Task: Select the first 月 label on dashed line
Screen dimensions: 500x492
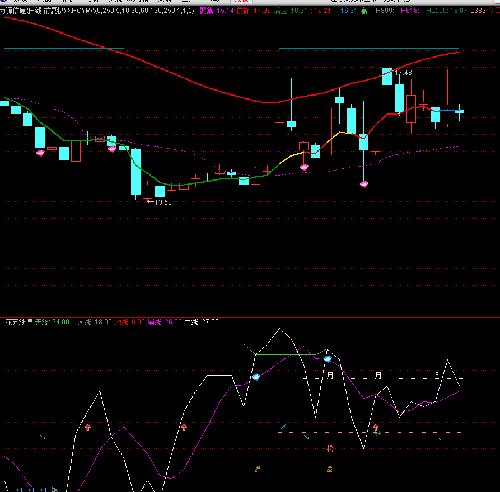Action: 330,375
